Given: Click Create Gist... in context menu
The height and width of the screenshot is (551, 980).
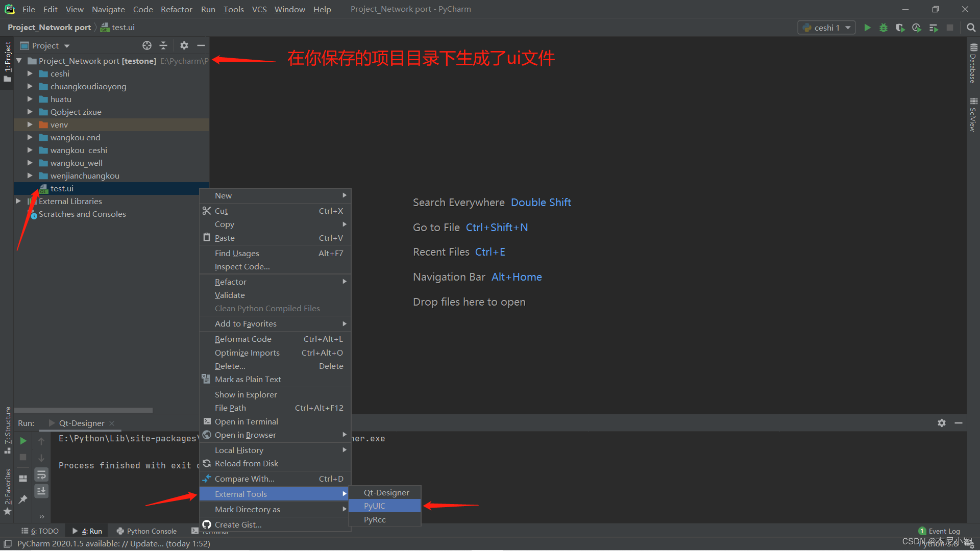Looking at the screenshot, I should [x=275, y=524].
